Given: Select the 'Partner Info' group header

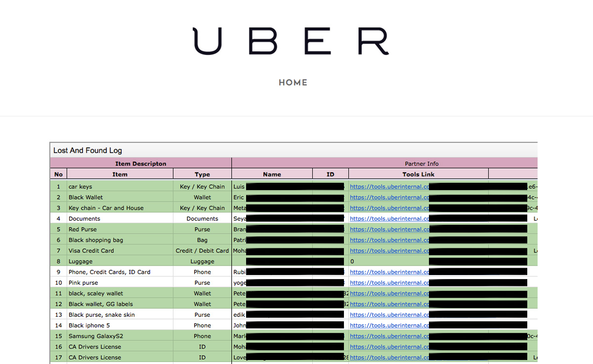Looking at the screenshot, I should (422, 163).
